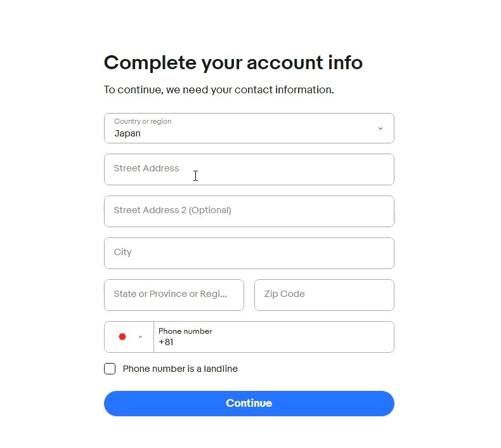Viewport: 501px width, 448px height.
Task: Click the "Phone number" field label
Action: 185,331
